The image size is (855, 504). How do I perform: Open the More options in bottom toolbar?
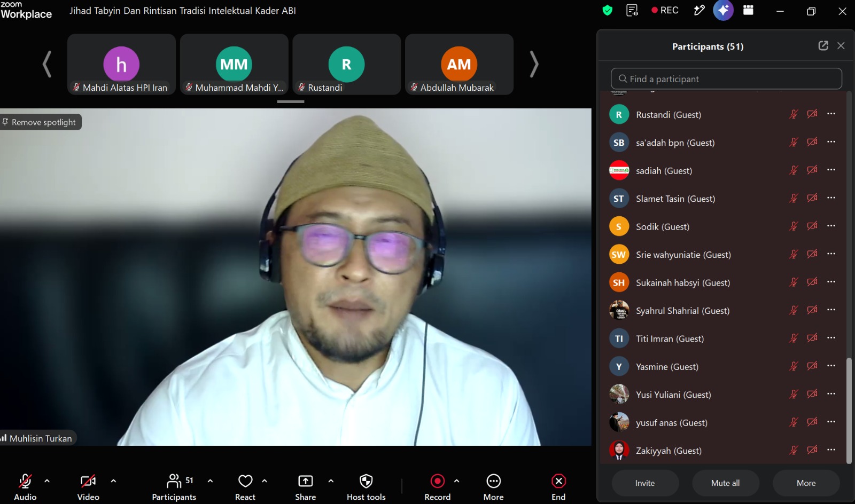tap(494, 487)
